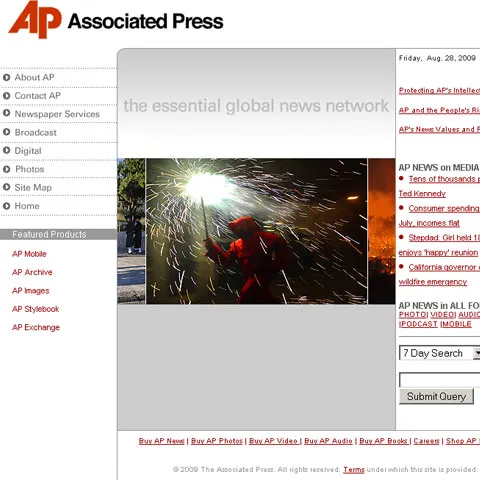Open the Careers link
The height and width of the screenshot is (480, 480).
426,441
